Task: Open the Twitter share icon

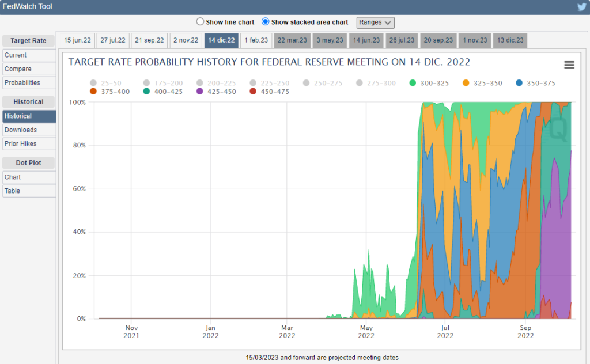Action: coord(582,7)
